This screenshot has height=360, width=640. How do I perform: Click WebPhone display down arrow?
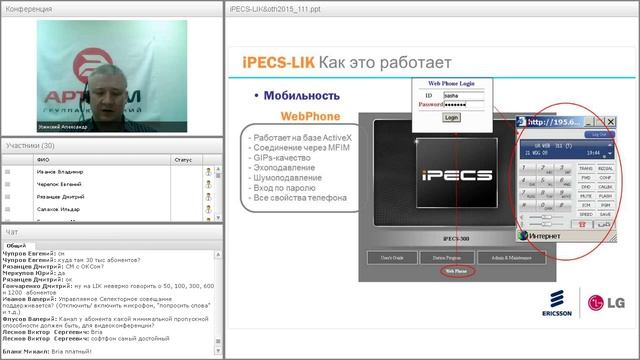610,153
